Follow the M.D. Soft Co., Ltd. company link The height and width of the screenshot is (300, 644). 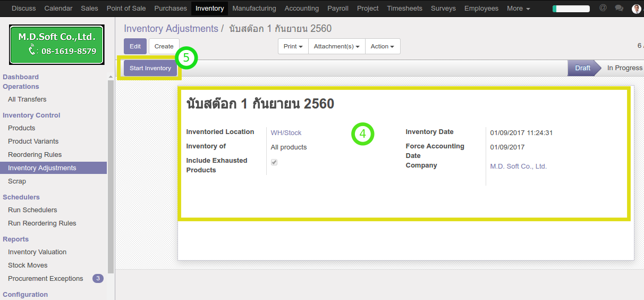pos(518,166)
